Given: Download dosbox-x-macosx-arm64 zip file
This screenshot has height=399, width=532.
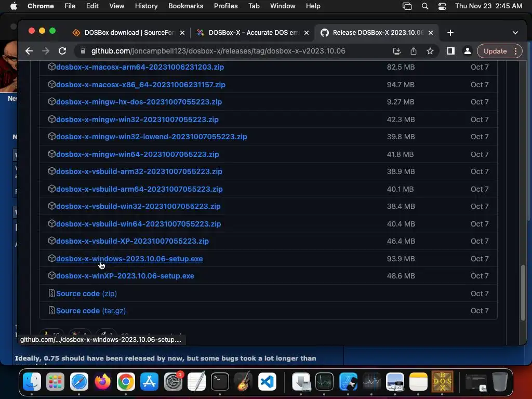Looking at the screenshot, I should tap(140, 67).
